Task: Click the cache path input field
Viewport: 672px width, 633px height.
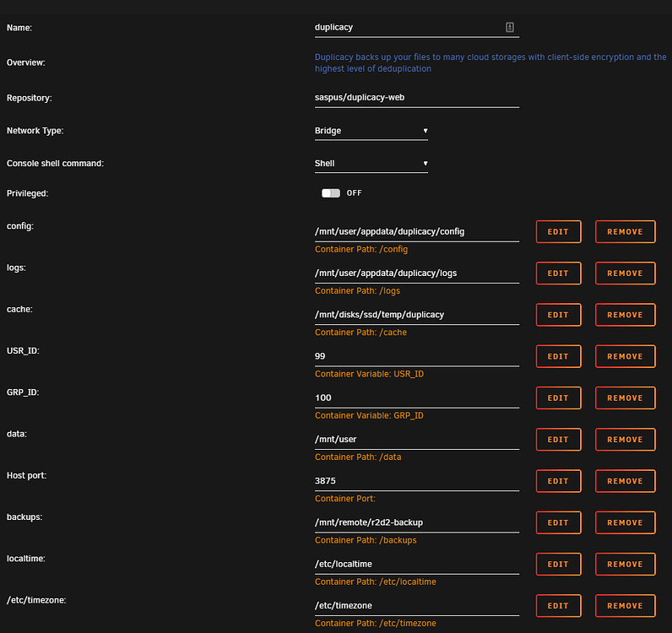Action: coord(416,315)
